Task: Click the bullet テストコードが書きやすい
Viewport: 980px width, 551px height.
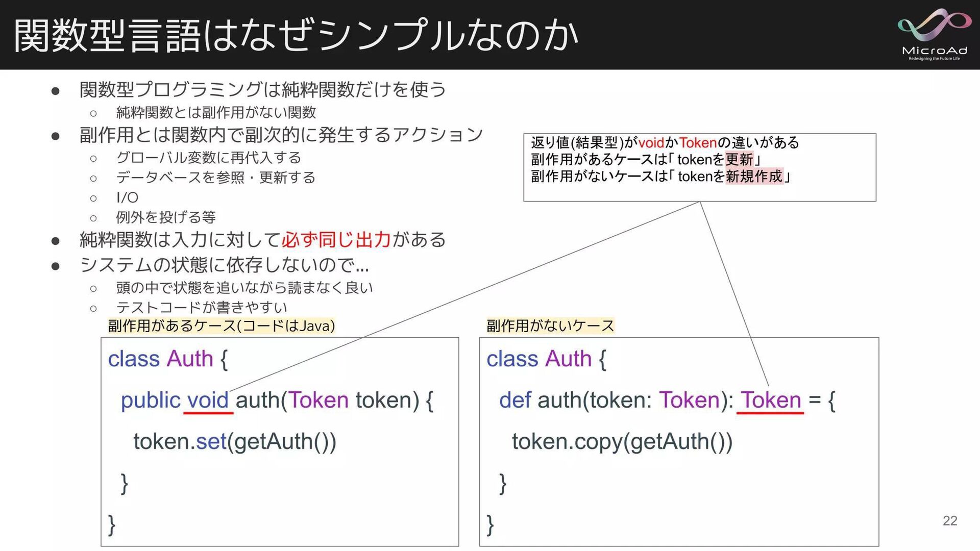Action: click(x=202, y=308)
